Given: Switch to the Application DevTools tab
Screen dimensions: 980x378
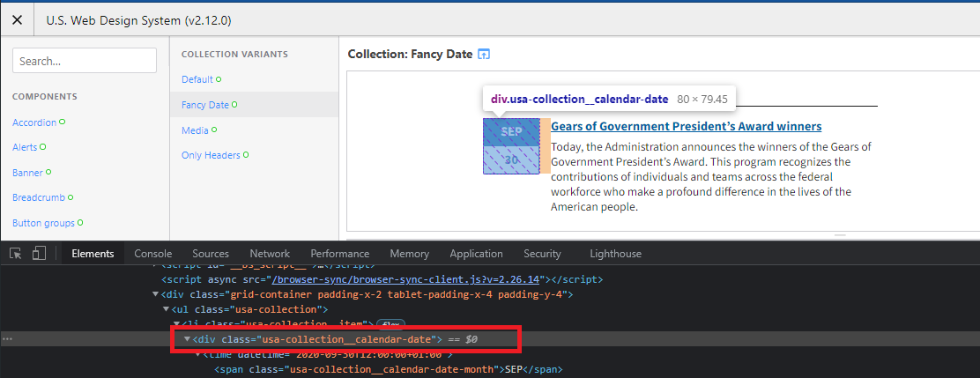Looking at the screenshot, I should 476,254.
